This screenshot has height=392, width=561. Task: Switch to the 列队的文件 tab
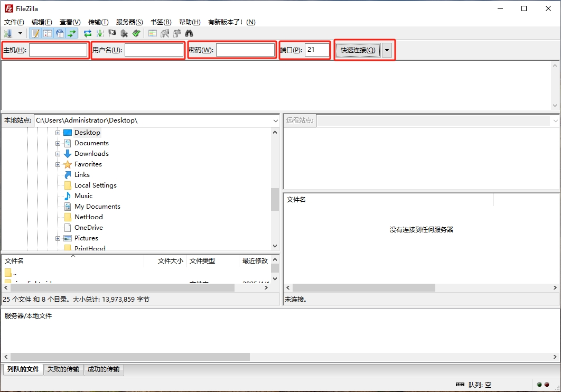pos(23,369)
